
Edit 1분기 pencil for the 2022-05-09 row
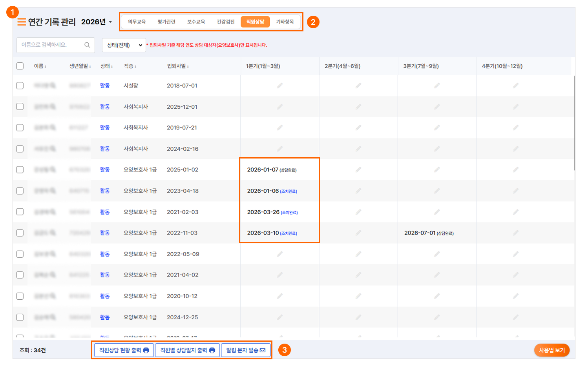click(280, 254)
